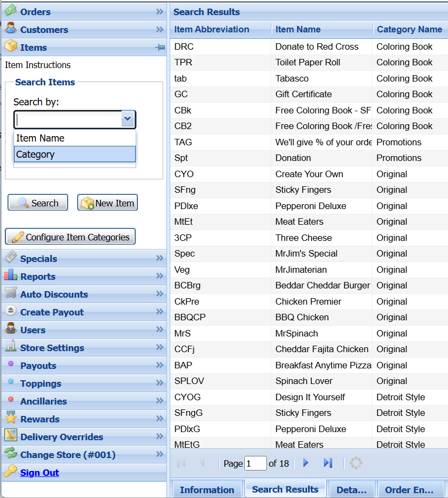Expand the Specials panel chevron
Viewport: 448px width, 498px height.
[159, 258]
